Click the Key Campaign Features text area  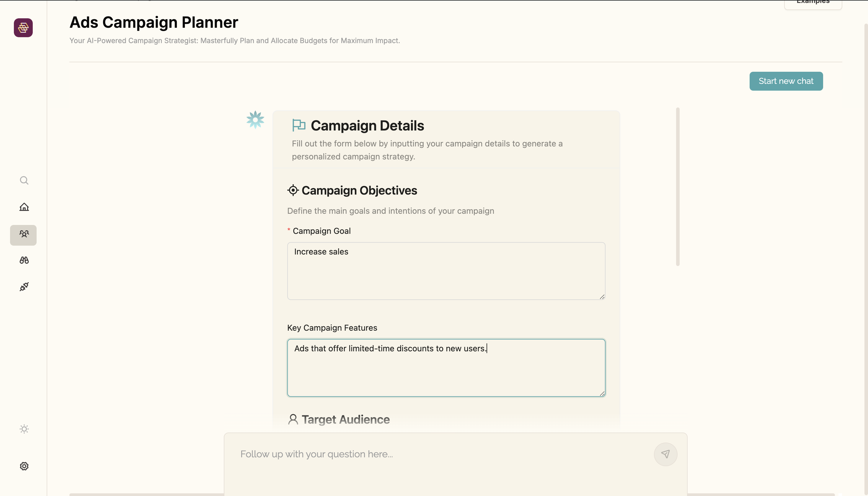446,368
